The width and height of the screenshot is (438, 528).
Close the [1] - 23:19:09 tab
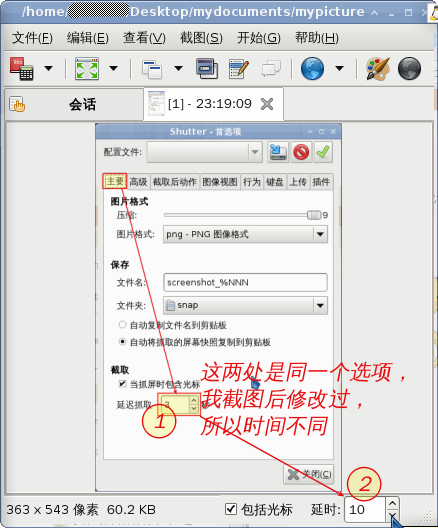[267, 104]
